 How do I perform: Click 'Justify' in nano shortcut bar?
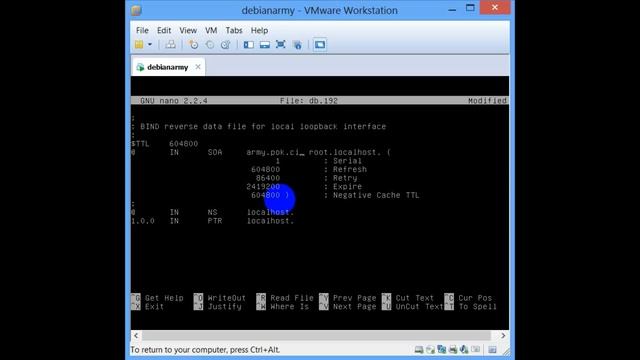point(224,307)
